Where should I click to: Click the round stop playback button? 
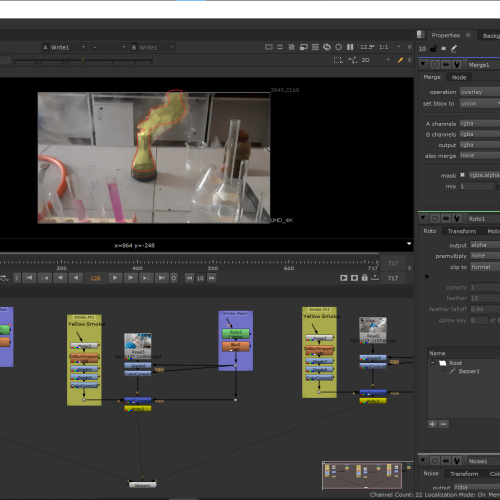(x=174, y=278)
